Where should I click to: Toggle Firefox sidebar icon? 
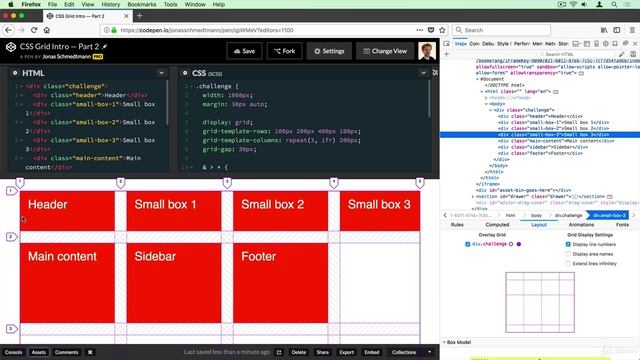tap(617, 30)
